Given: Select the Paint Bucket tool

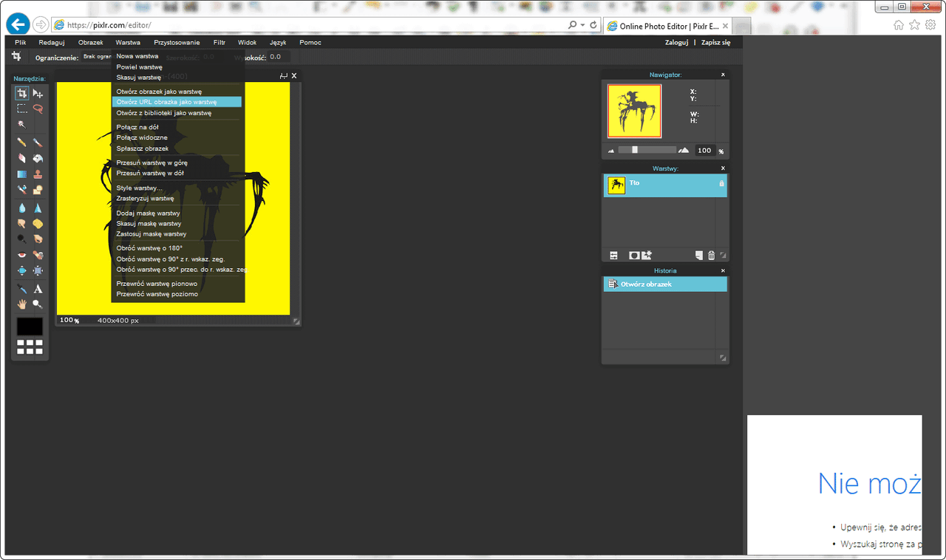Looking at the screenshot, I should (x=38, y=158).
